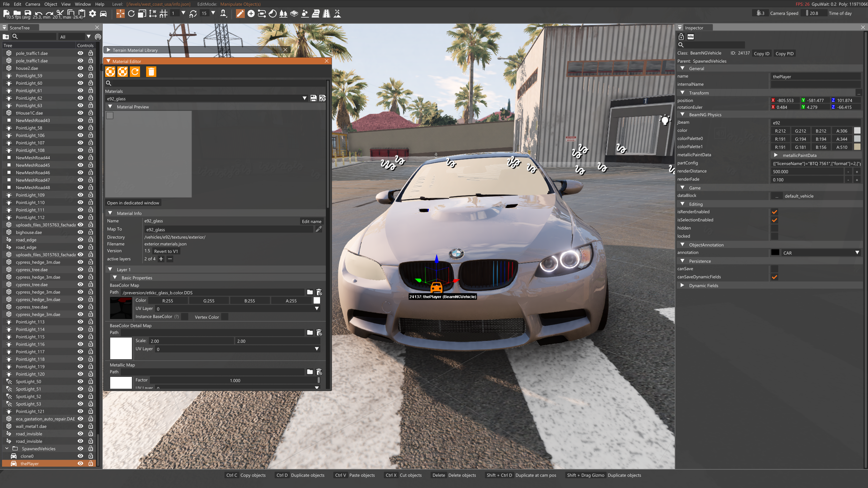
Task: Open the Create Object tool
Action: [x=251, y=14]
